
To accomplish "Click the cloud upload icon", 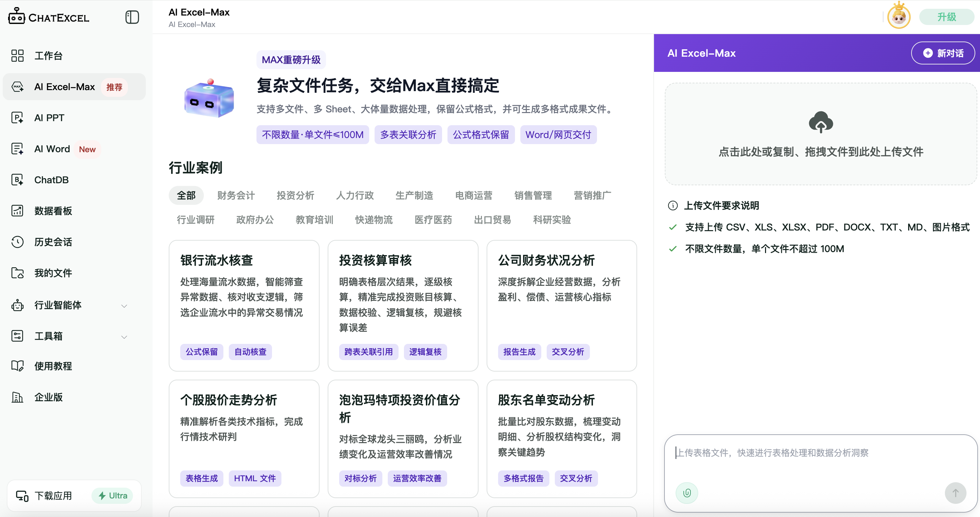I will point(821,122).
